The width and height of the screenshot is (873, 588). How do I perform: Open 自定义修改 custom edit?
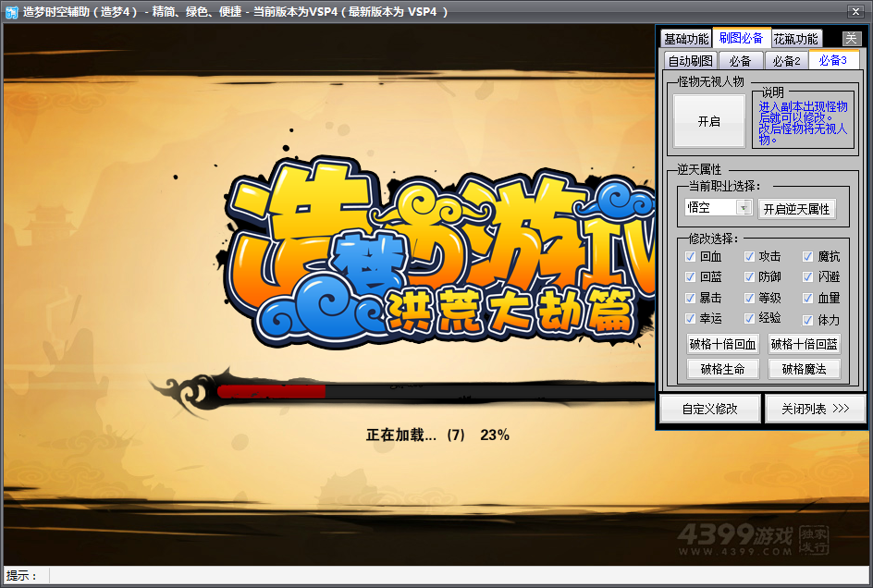click(x=709, y=409)
